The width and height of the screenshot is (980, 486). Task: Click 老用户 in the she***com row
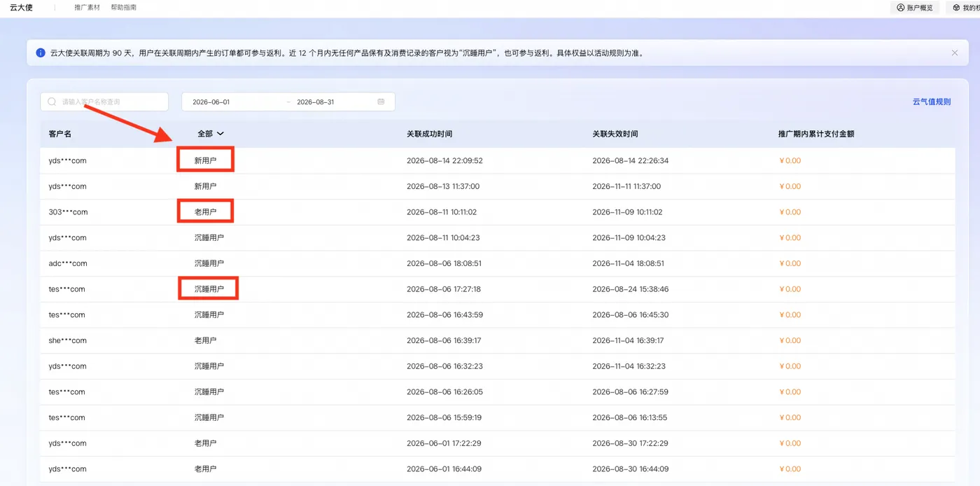pyautogui.click(x=205, y=340)
